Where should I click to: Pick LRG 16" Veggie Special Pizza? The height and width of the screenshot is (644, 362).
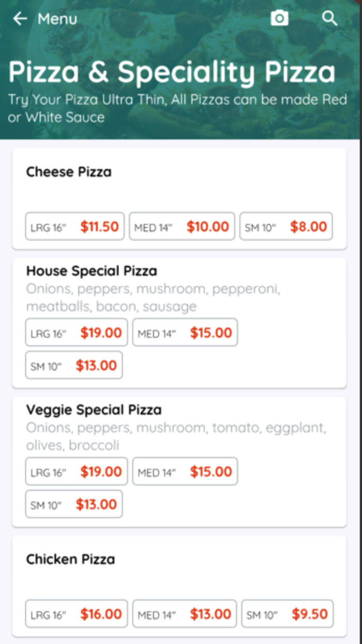76,471
